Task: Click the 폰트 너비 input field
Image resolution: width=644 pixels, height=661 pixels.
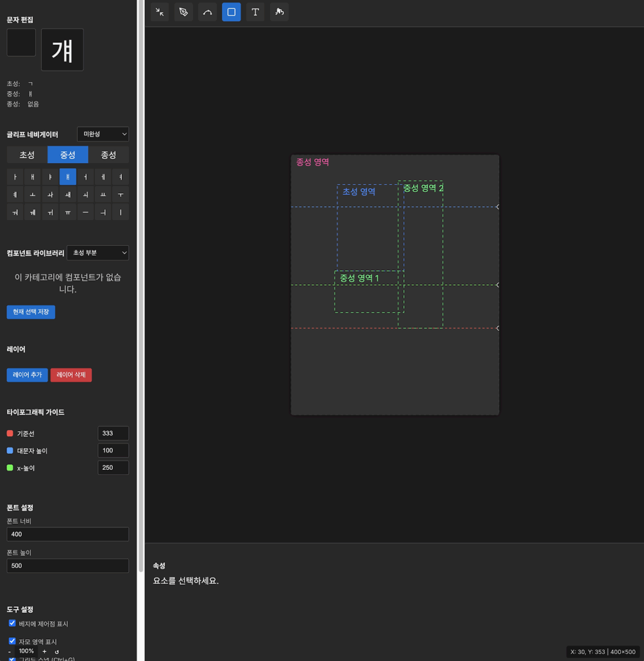Action: click(67, 534)
